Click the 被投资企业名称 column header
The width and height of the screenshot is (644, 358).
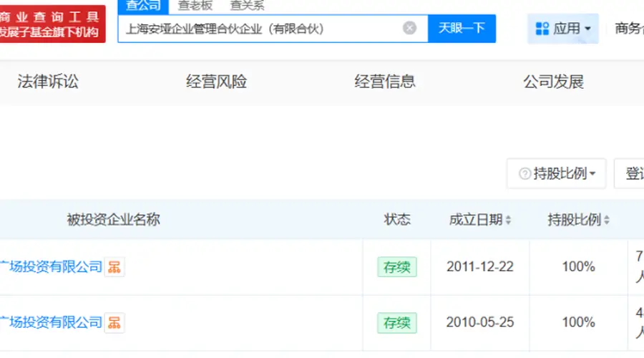113,220
